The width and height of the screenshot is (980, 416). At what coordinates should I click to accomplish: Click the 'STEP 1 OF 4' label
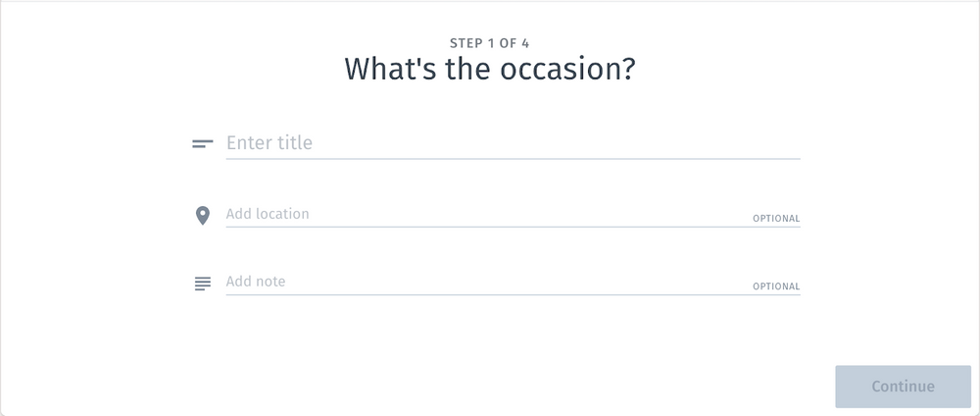coord(490,43)
